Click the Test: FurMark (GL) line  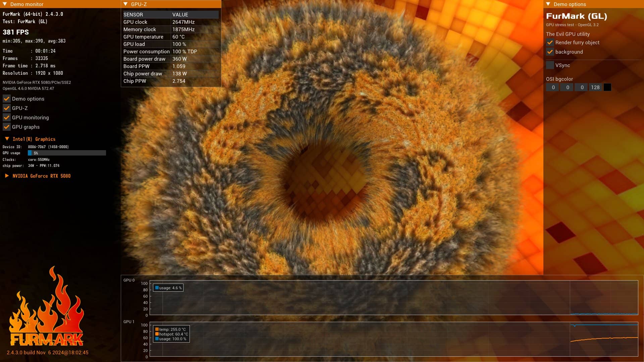coord(25,21)
